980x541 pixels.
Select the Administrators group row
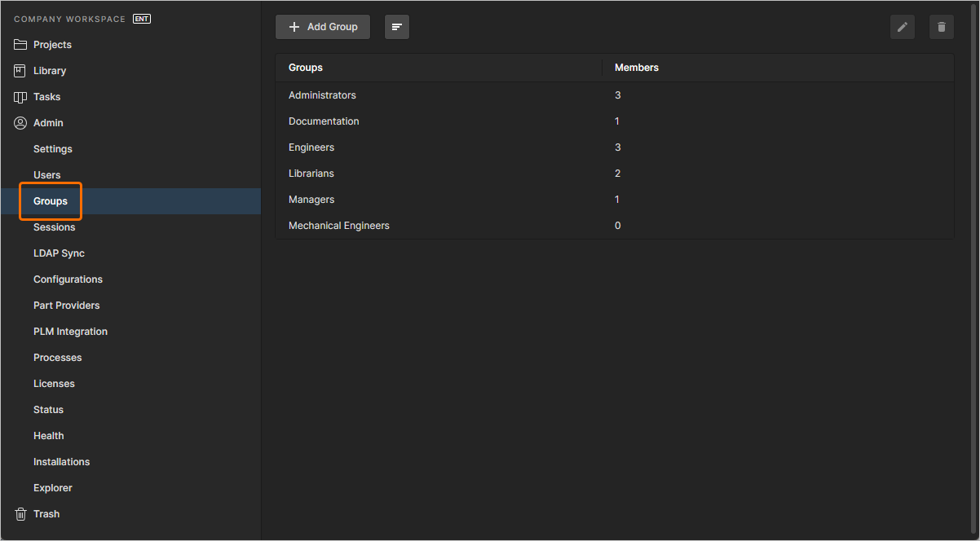322,95
